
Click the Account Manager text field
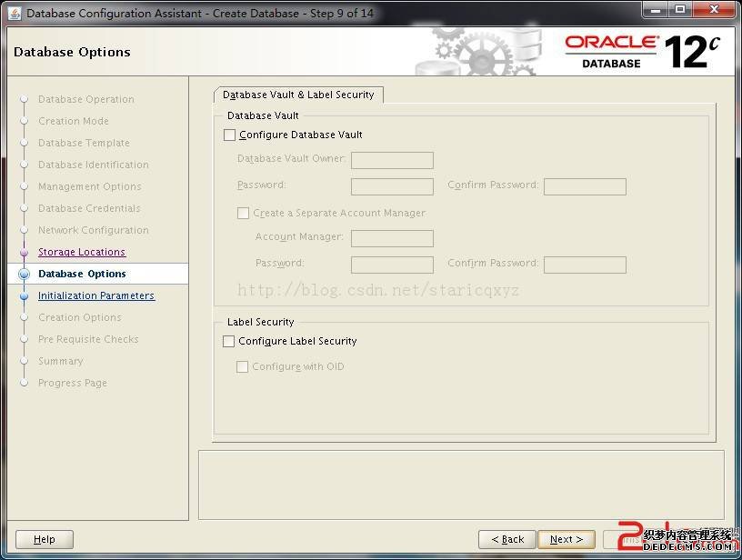tap(392, 238)
